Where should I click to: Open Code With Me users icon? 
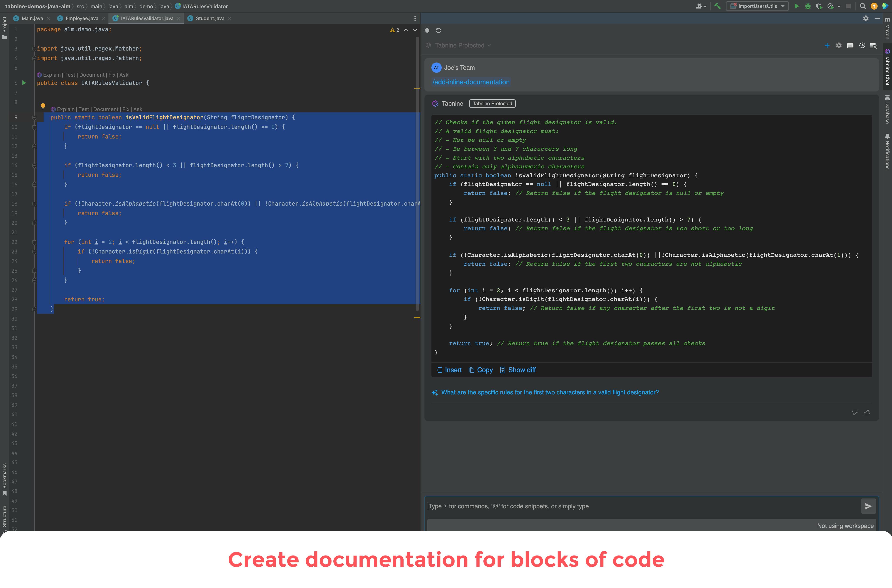[x=701, y=6]
